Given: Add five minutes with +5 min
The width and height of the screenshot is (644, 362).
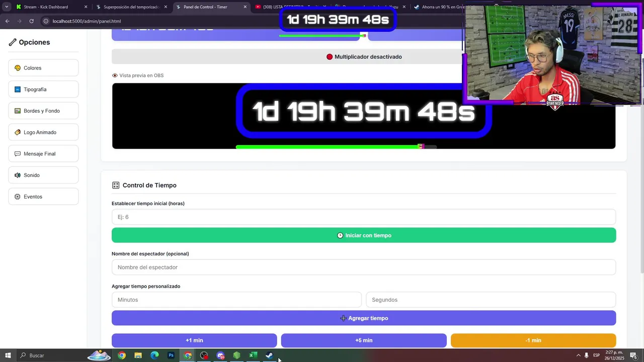Looking at the screenshot, I should click(x=364, y=340).
